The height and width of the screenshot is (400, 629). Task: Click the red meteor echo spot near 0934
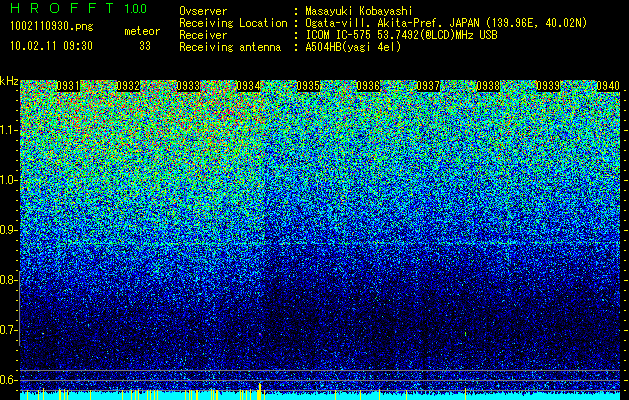pyautogui.click(x=260, y=334)
